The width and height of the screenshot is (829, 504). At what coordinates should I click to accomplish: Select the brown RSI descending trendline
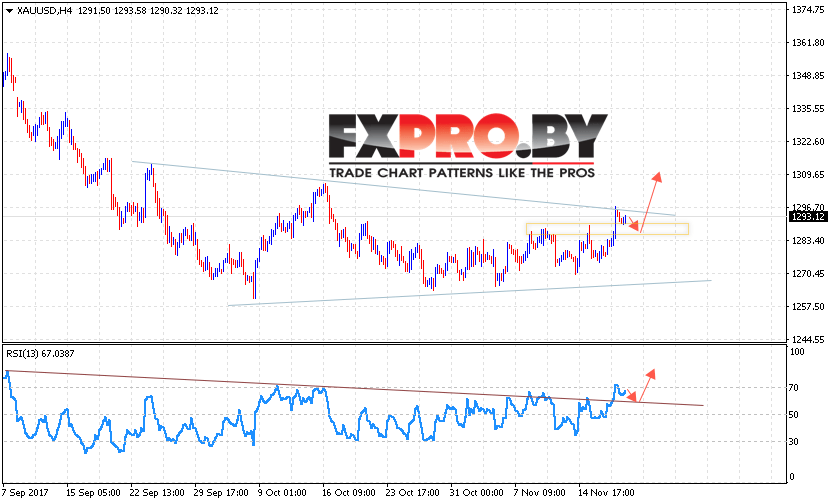coord(354,388)
